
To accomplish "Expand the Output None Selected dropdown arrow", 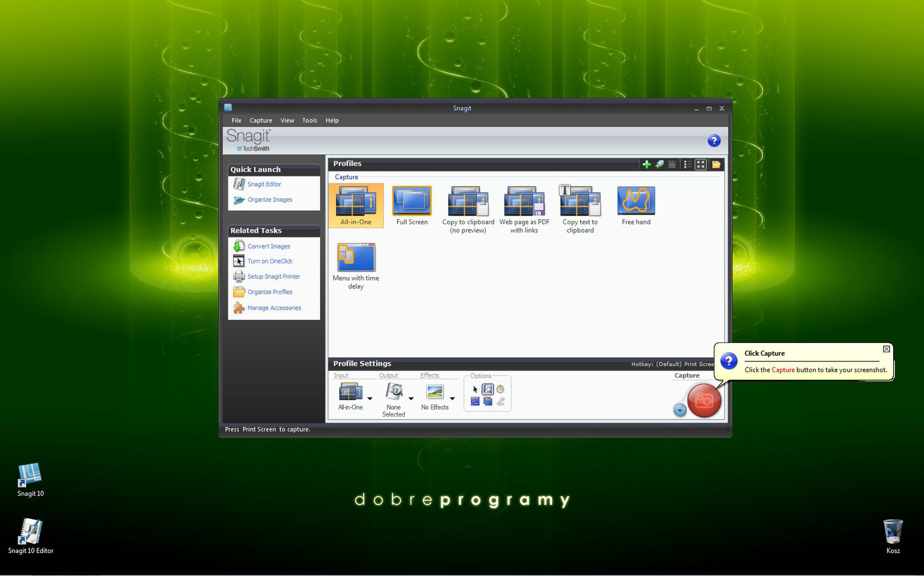I will (x=411, y=398).
